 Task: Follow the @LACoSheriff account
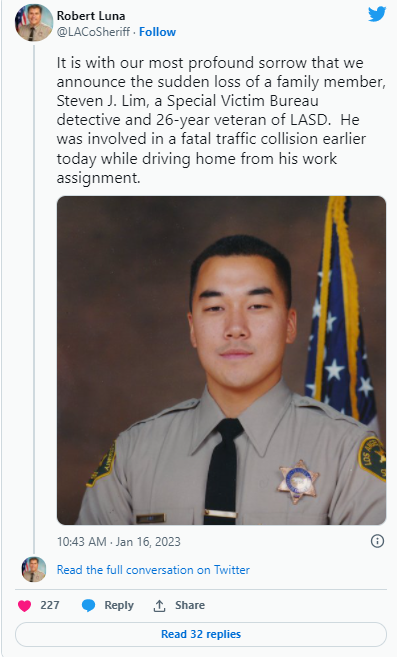click(x=158, y=32)
